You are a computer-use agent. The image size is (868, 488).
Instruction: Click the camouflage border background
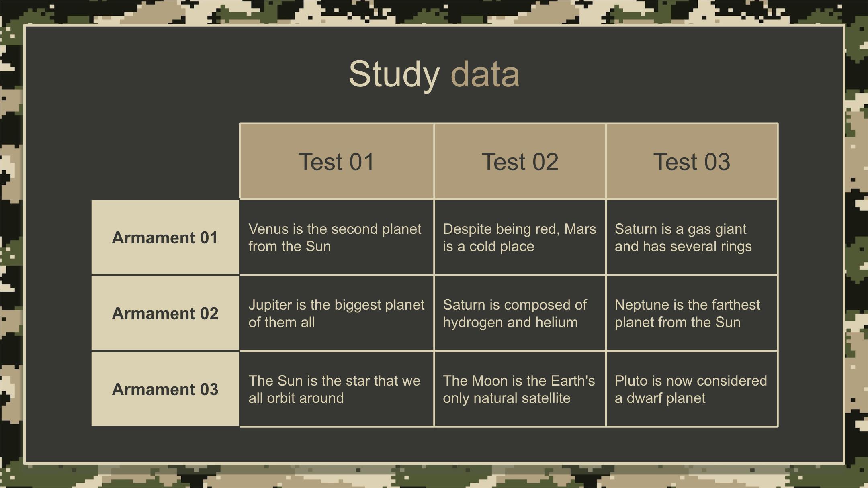click(x=434, y=11)
